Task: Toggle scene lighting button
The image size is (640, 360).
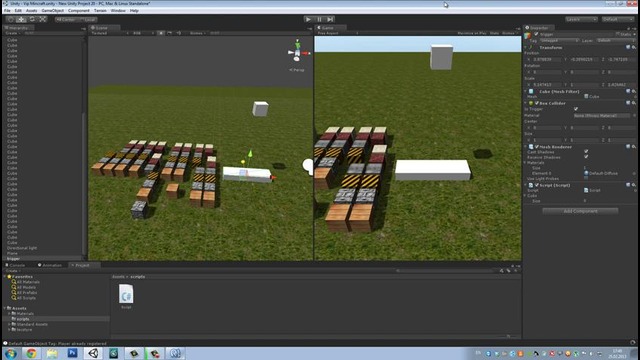Action: pos(161,33)
